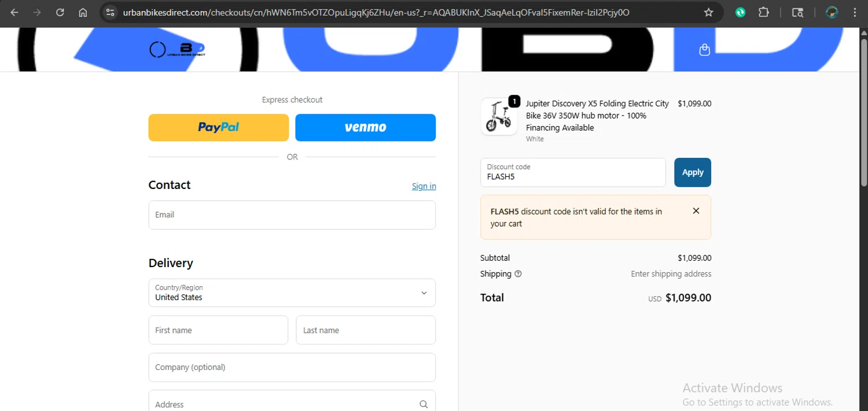This screenshot has height=411, width=868.
Task: Click the Total amount $1,099.00
Action: pos(688,298)
